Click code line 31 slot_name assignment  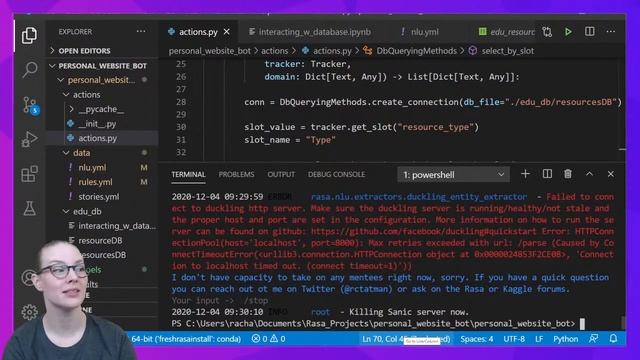(x=290, y=140)
